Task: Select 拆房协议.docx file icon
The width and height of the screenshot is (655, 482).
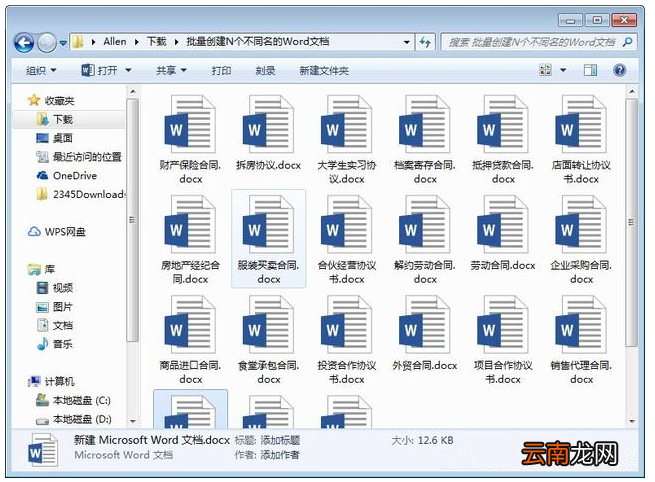Action: pyautogui.click(x=268, y=124)
